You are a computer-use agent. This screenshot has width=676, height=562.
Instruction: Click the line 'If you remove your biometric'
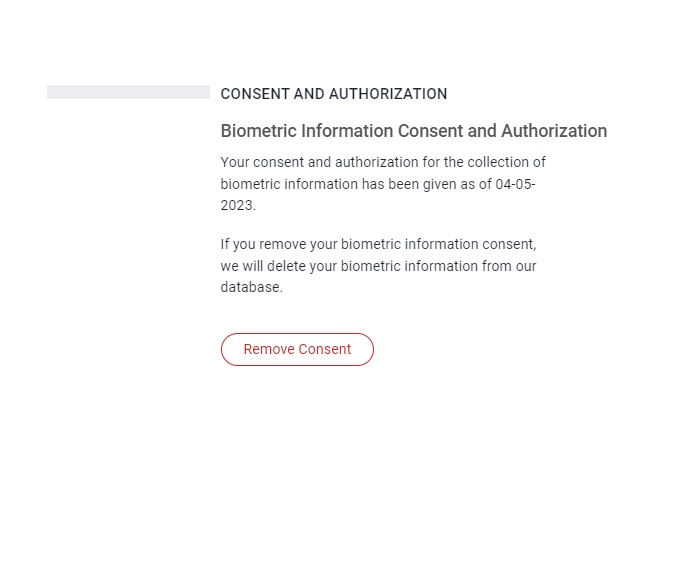click(x=378, y=244)
